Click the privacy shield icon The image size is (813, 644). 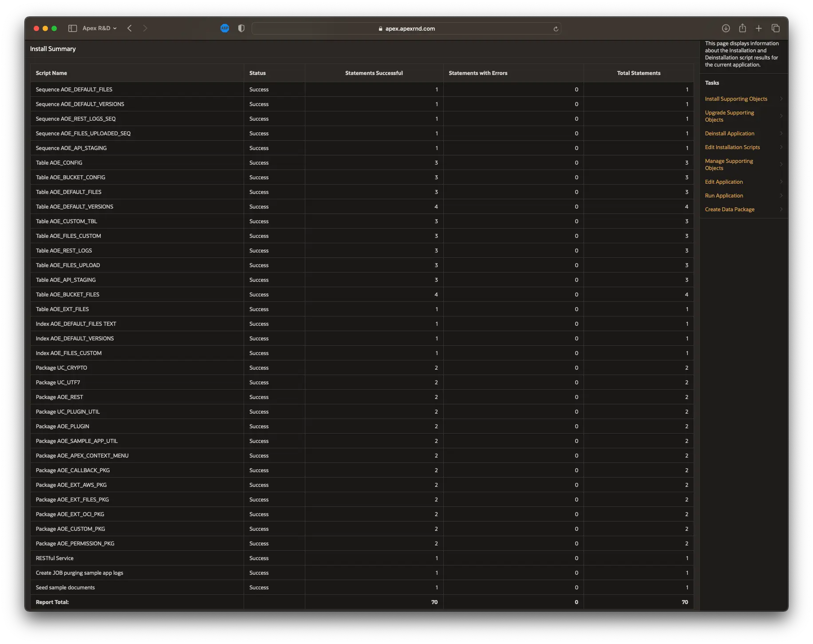[241, 28]
